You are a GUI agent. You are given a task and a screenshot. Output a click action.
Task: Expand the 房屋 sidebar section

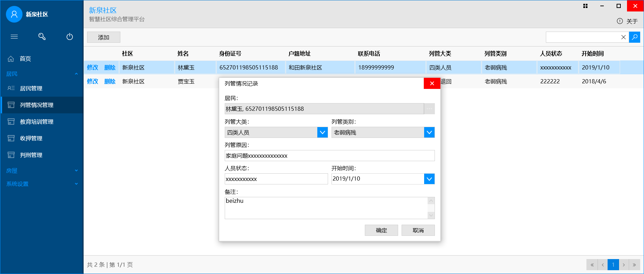pyautogui.click(x=76, y=171)
